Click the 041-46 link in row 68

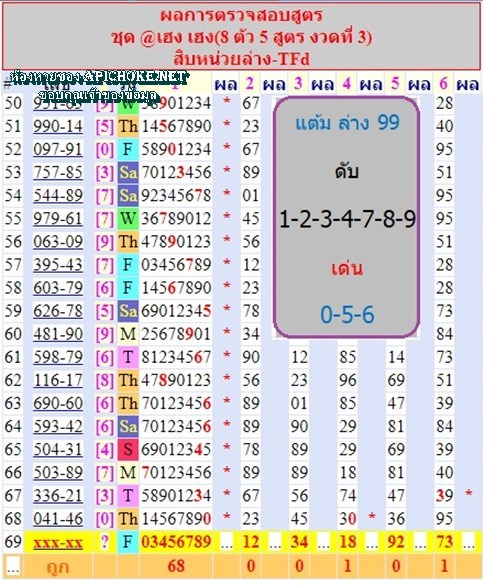58,519
